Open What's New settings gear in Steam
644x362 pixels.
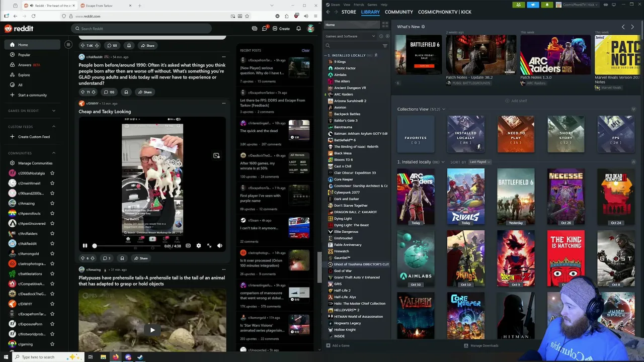point(423,27)
